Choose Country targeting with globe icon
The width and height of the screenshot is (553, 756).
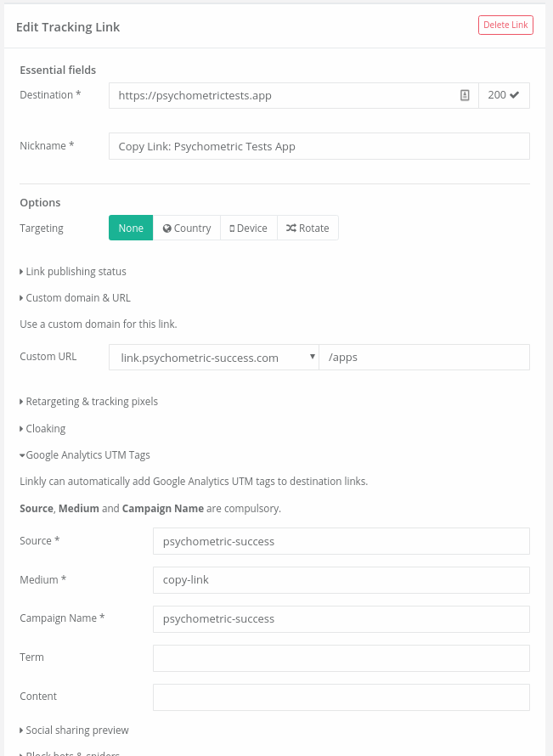187,228
